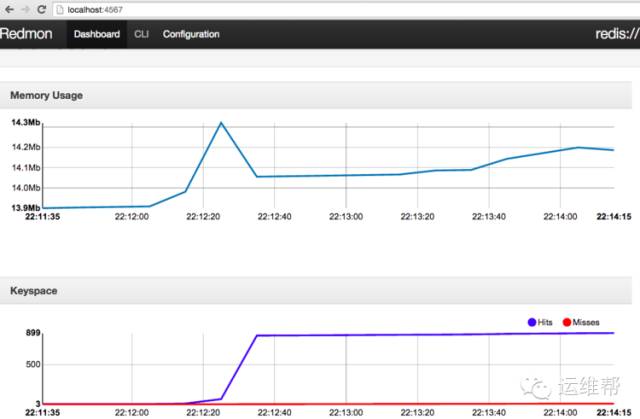Click the 899 Keyspace axis value

33,333
